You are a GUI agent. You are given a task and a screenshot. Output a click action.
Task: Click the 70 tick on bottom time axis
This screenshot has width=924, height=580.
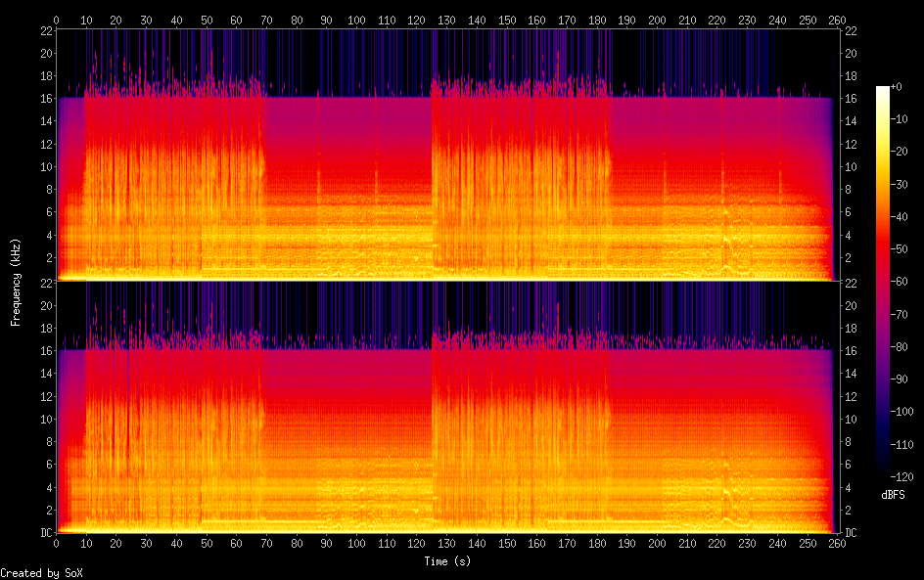click(x=266, y=543)
